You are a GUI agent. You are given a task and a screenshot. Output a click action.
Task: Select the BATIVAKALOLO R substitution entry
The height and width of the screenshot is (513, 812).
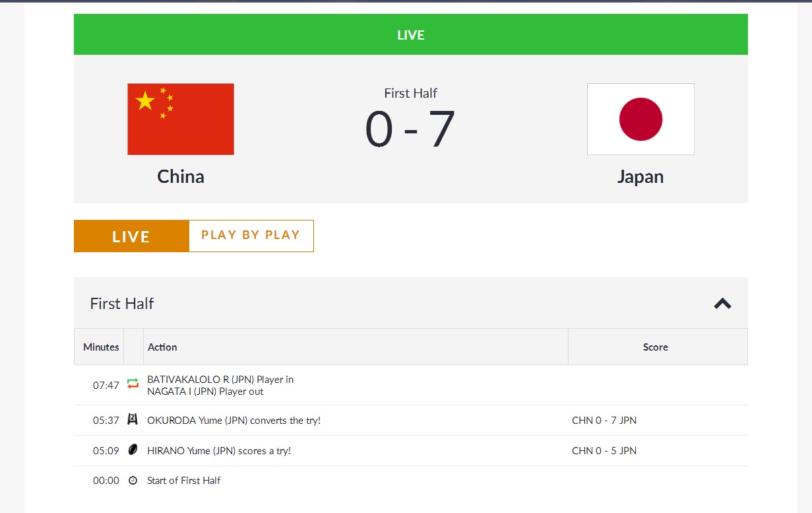click(x=220, y=380)
